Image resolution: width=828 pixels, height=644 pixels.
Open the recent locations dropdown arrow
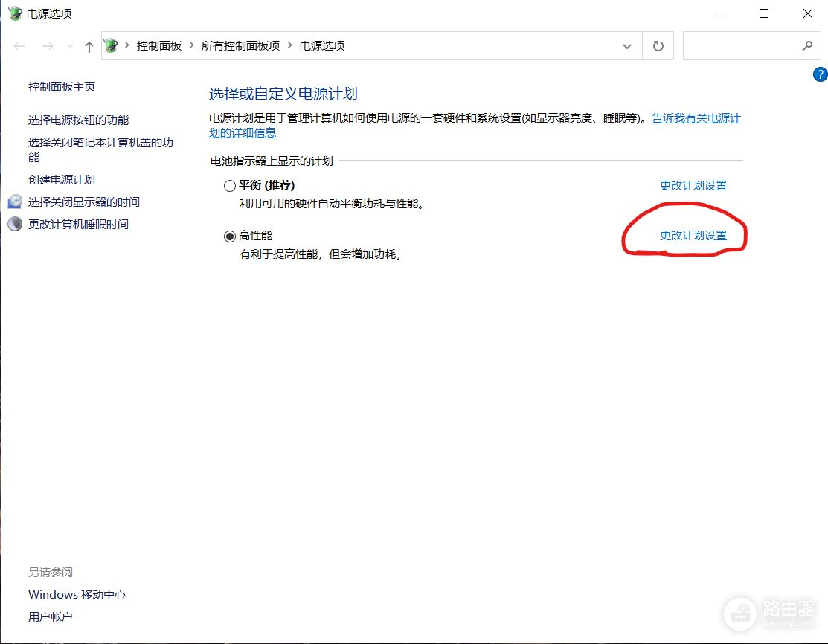[x=71, y=46]
